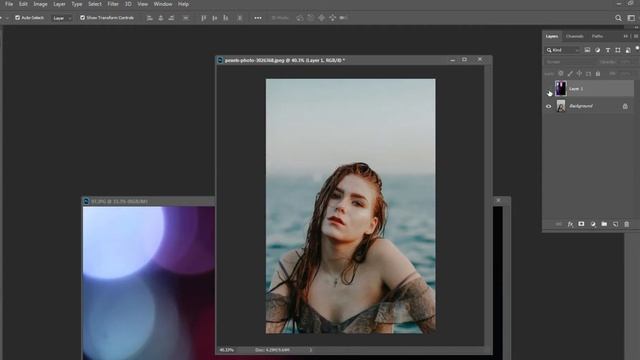Toggle the Auto-Select checkbox
The width and height of the screenshot is (640, 360).
(18, 18)
